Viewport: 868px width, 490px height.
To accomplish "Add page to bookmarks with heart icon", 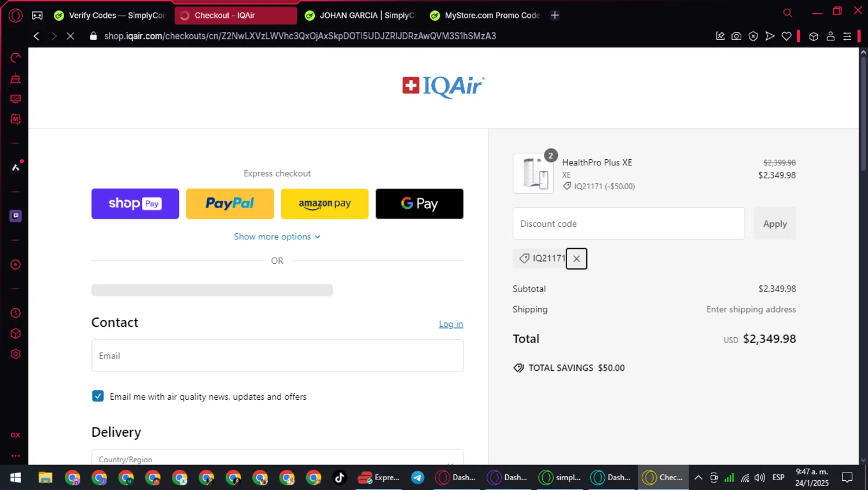I will click(x=786, y=36).
